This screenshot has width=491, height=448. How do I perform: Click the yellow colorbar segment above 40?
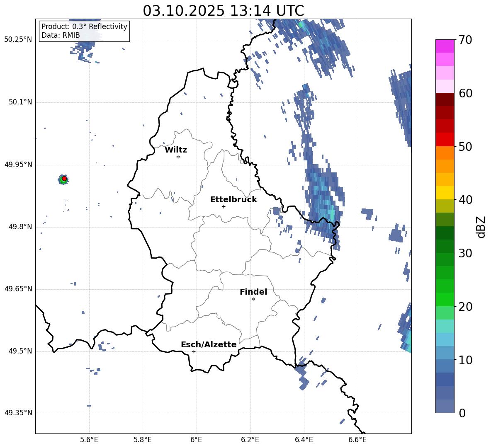(x=445, y=193)
